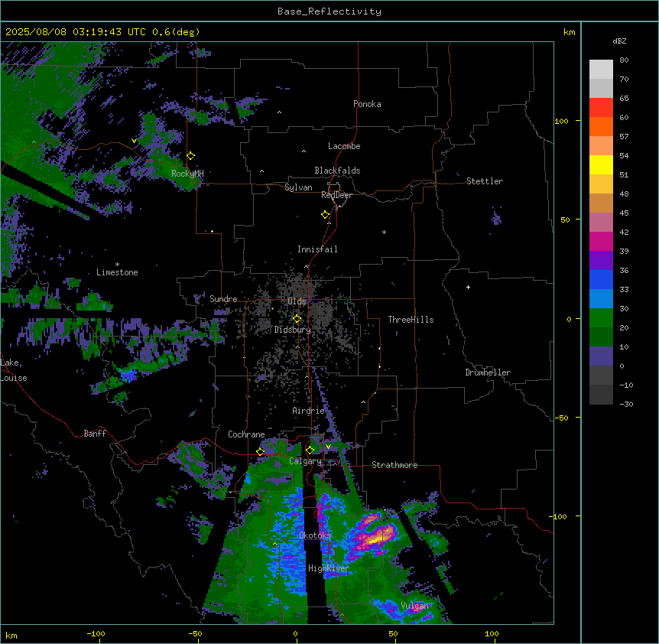Click the 50 tick on the right axis
The image size is (659, 644).
565,220
